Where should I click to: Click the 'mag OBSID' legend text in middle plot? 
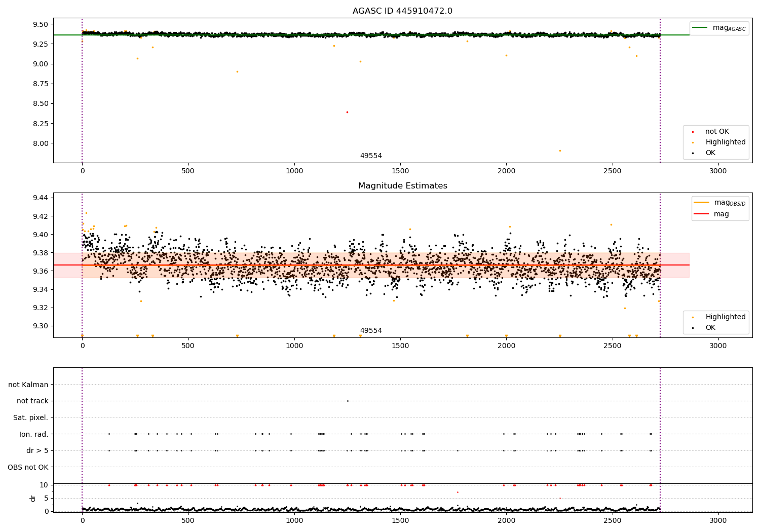click(730, 203)
